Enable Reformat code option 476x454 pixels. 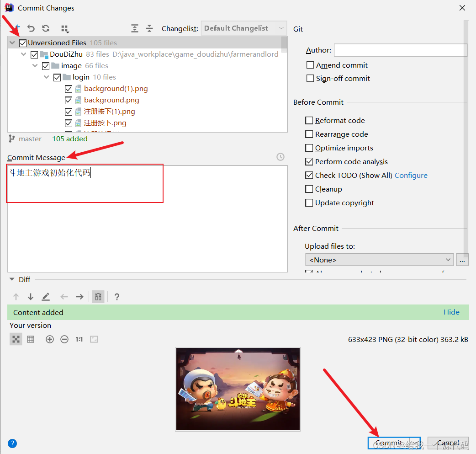click(309, 121)
